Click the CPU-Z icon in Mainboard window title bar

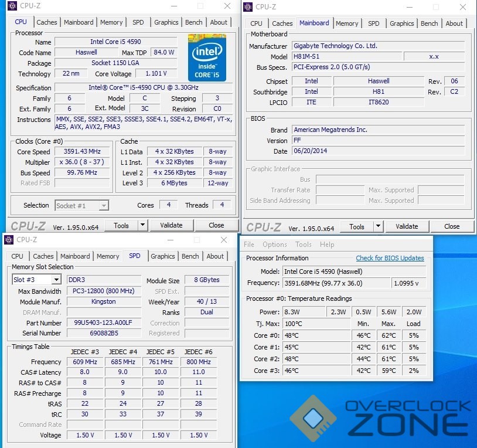point(248,6)
